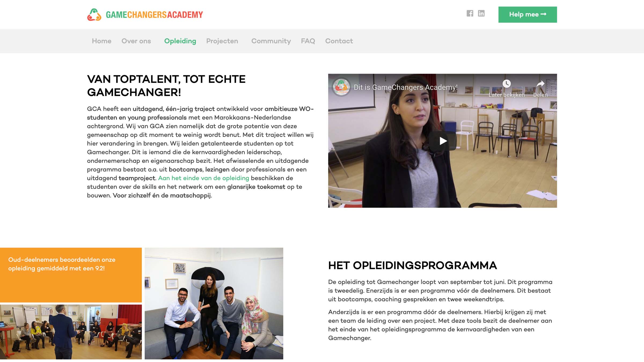Navigate to the FAQ page
The width and height of the screenshot is (644, 362).
click(x=308, y=41)
